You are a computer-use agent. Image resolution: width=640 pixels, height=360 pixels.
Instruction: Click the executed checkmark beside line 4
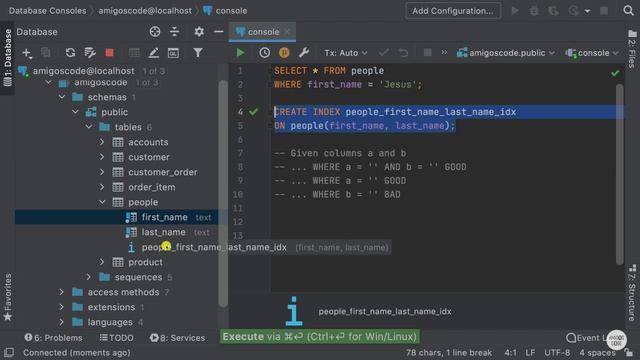tap(253, 111)
